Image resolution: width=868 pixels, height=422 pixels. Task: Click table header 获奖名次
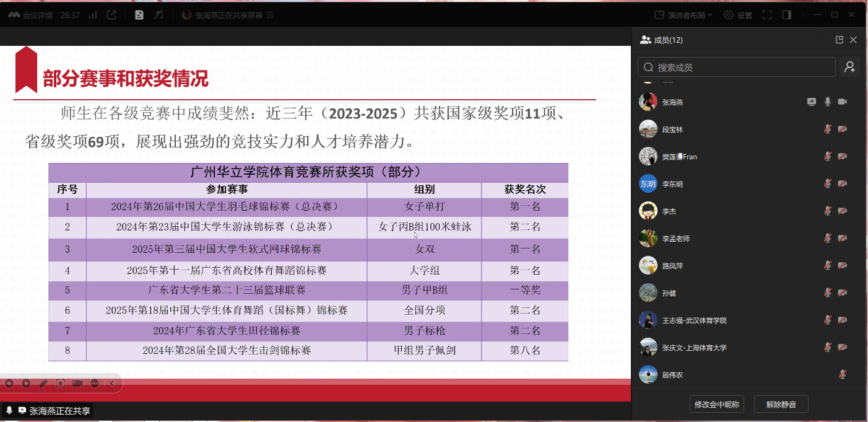525,190
